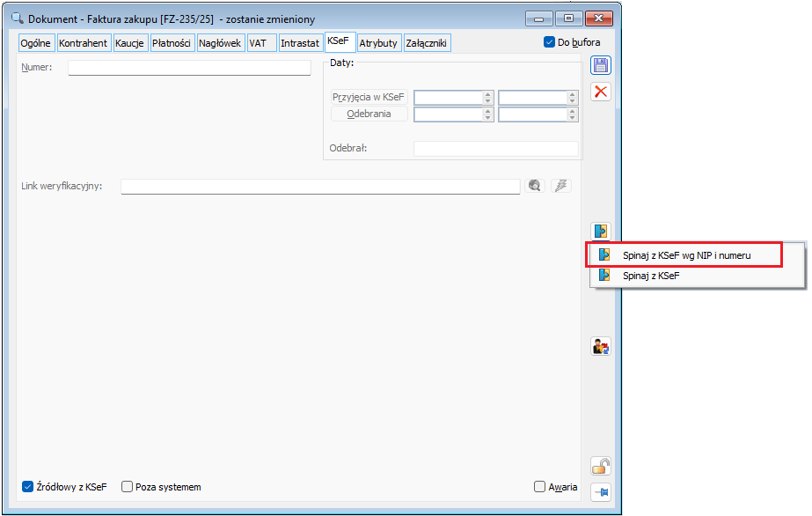This screenshot has width=812, height=516.
Task: Click the Odebrania date field
Action: (x=449, y=114)
